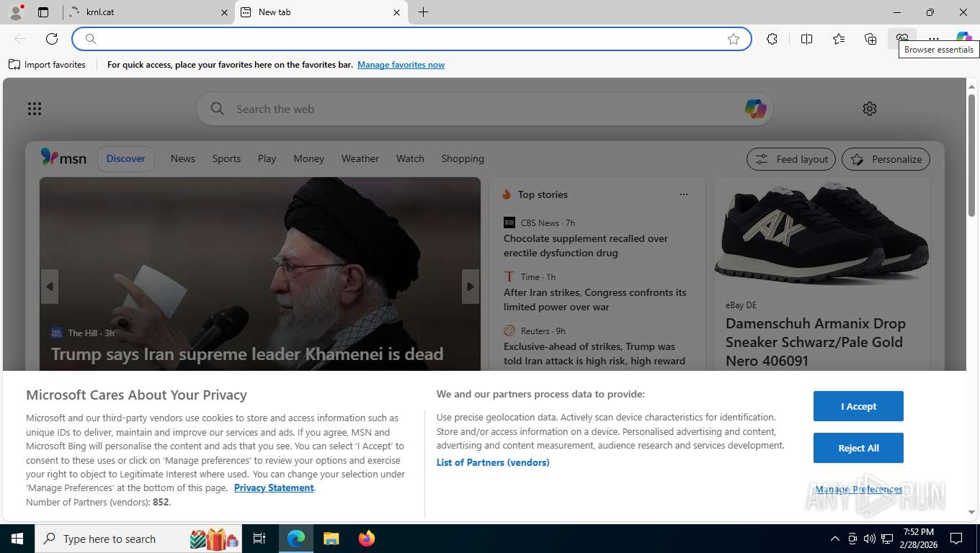The height and width of the screenshot is (553, 980).
Task: Open Manage Preferences link
Action: (858, 490)
